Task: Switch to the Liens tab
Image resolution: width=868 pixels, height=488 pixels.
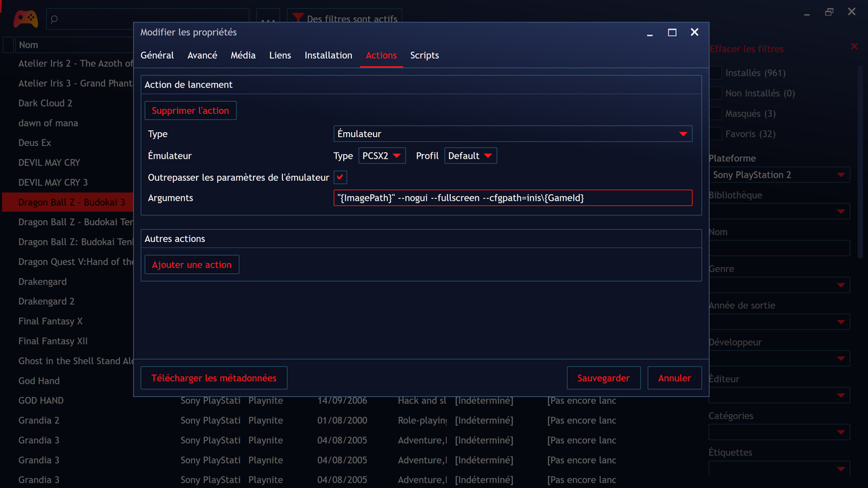Action: point(280,56)
